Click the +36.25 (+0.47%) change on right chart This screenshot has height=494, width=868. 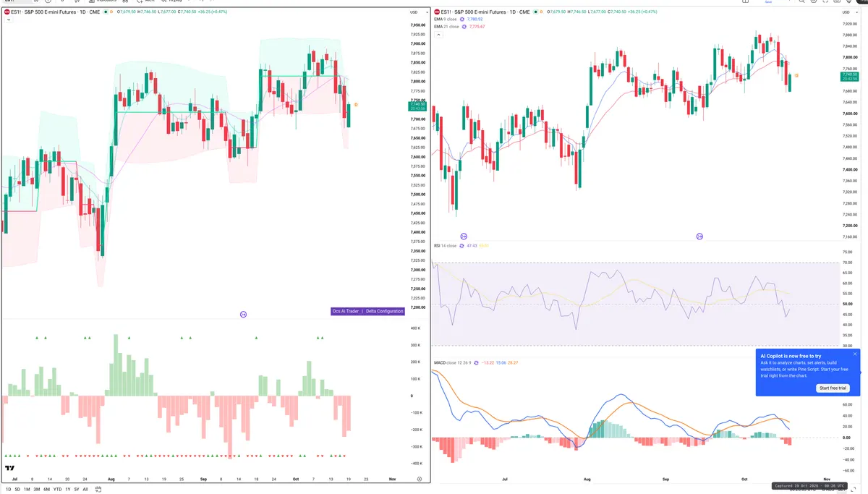pyautogui.click(x=642, y=12)
